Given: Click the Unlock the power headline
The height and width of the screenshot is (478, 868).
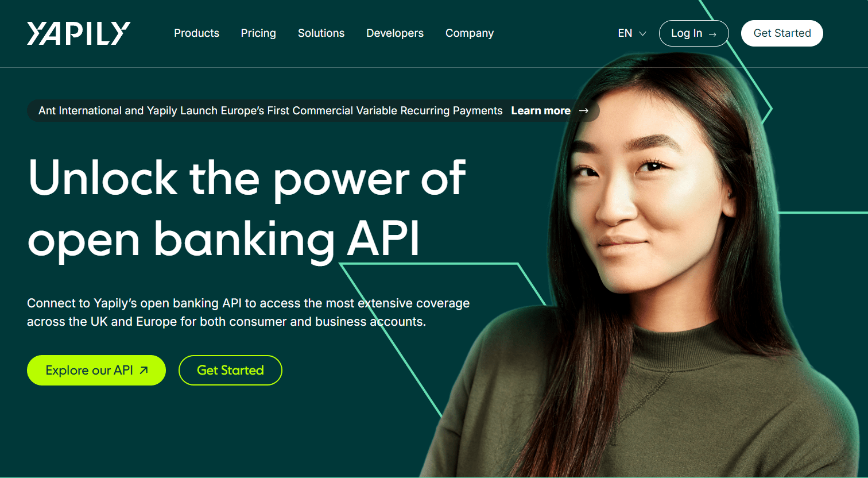Looking at the screenshot, I should [246, 207].
